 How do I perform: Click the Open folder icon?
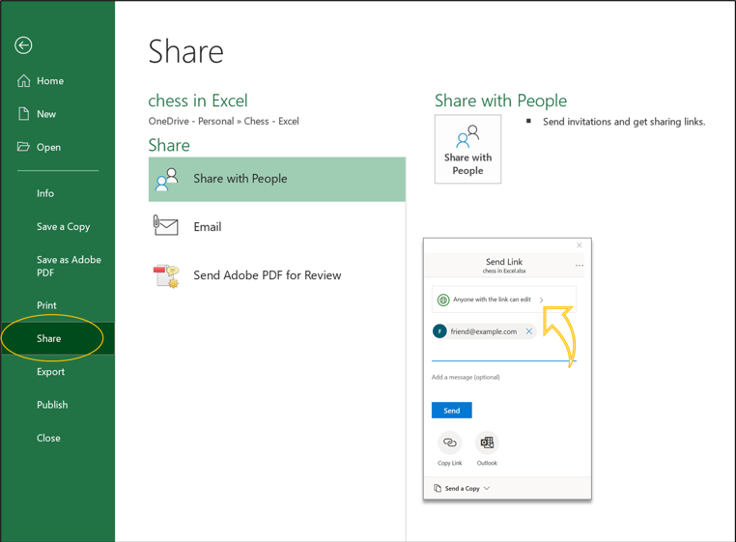coord(23,147)
